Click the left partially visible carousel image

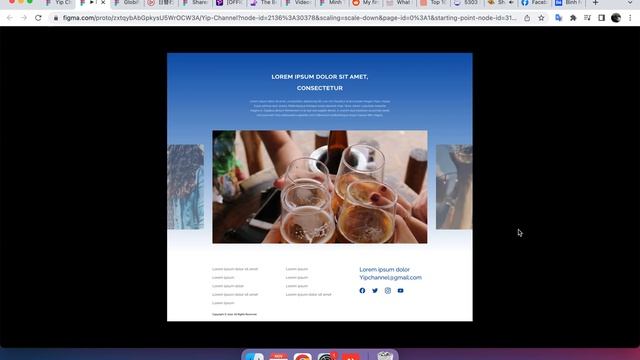(x=186, y=187)
